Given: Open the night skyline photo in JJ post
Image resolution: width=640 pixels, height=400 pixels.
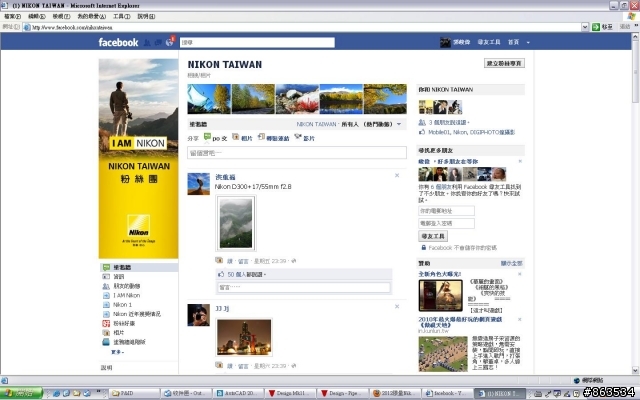Looking at the screenshot, I should 244,337.
